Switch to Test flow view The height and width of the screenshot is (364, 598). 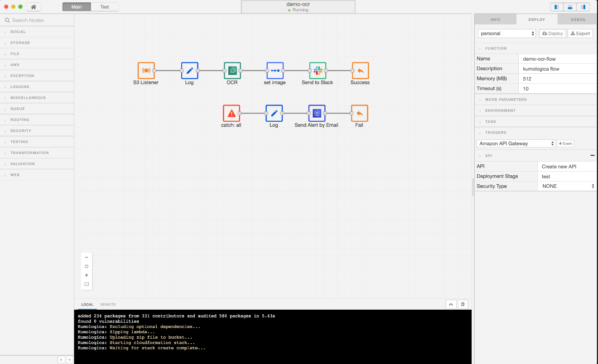[x=105, y=7]
